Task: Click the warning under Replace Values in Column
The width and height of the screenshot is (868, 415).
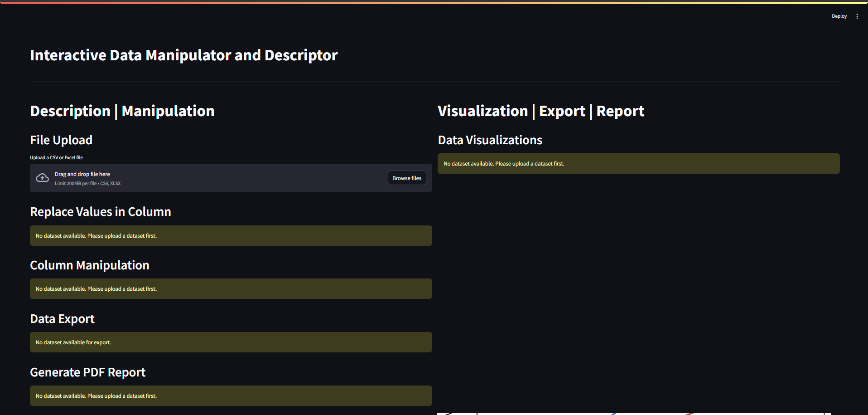Action: (x=231, y=236)
